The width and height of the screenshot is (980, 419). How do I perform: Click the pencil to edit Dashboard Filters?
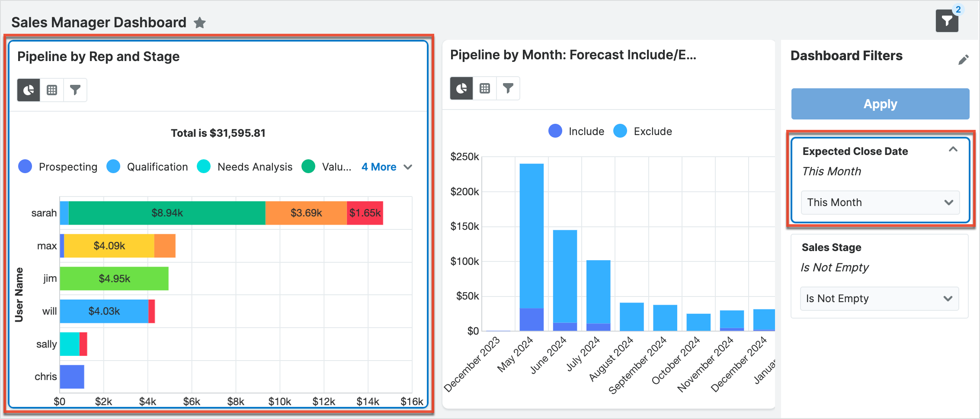pos(964,60)
